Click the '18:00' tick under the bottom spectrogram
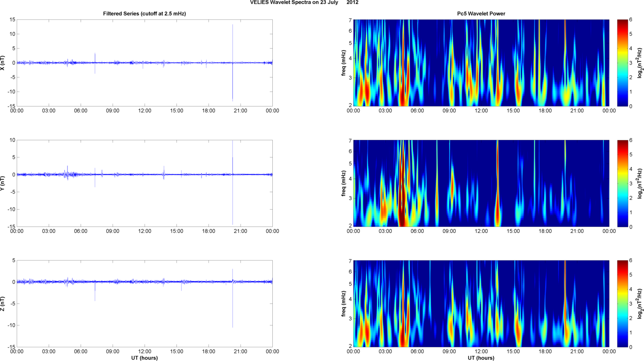644x361 pixels. (x=545, y=351)
